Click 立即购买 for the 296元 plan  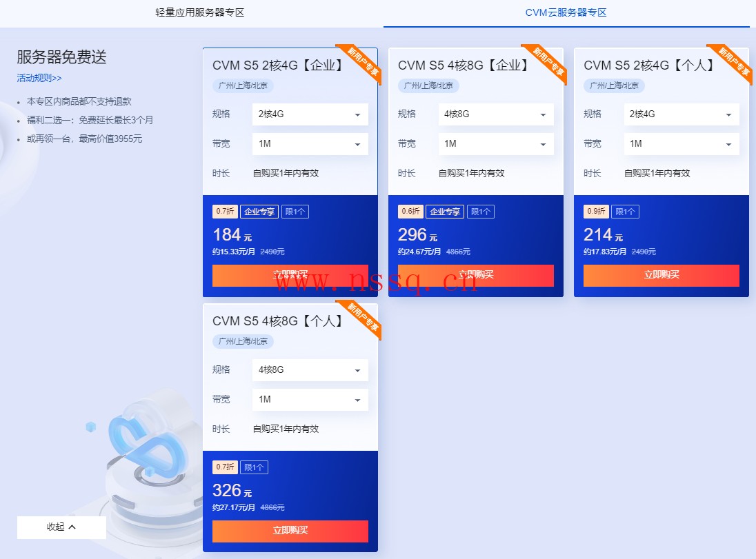476,275
